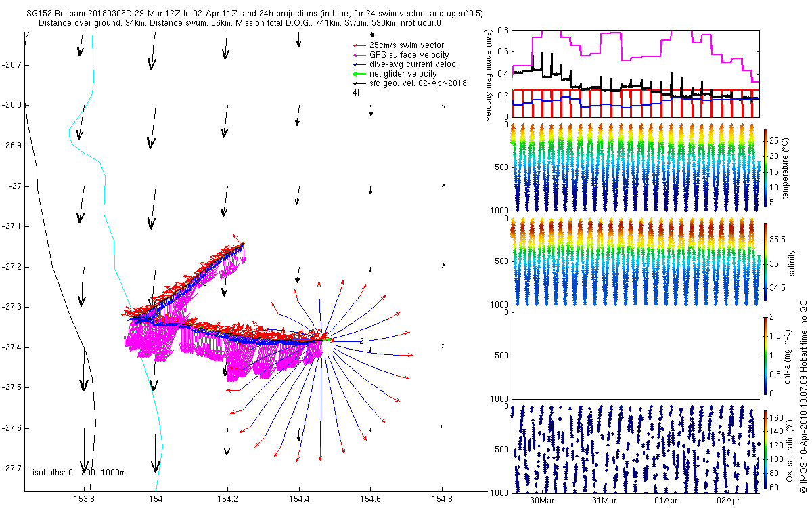The image size is (812, 508).
Task: Click the green arrow beside net glider velocity
Action: pos(359,73)
